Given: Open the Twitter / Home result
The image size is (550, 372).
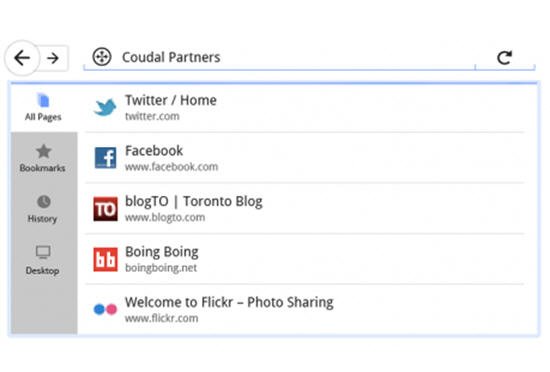Looking at the screenshot, I should (x=304, y=108).
